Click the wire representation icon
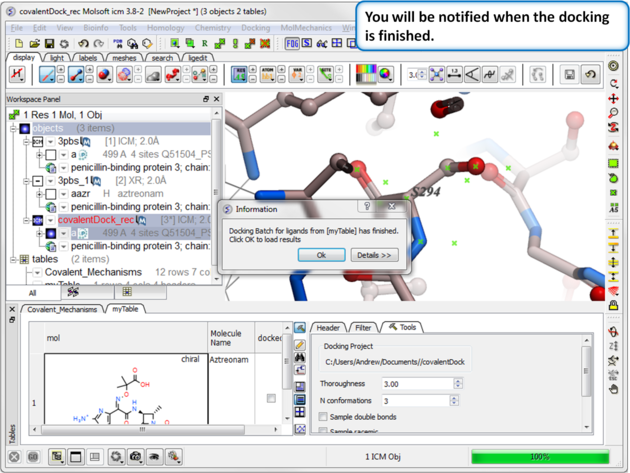The height and width of the screenshot is (473, 630). 47,75
